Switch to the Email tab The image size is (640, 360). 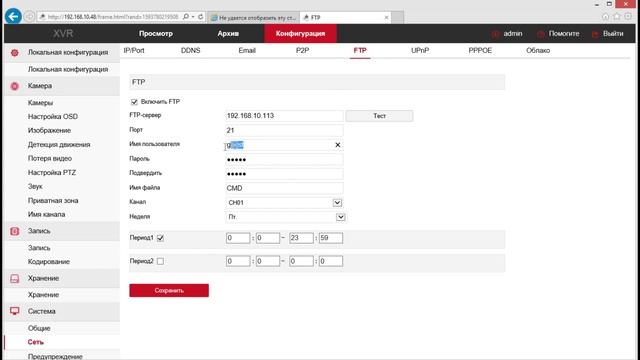pos(247,51)
